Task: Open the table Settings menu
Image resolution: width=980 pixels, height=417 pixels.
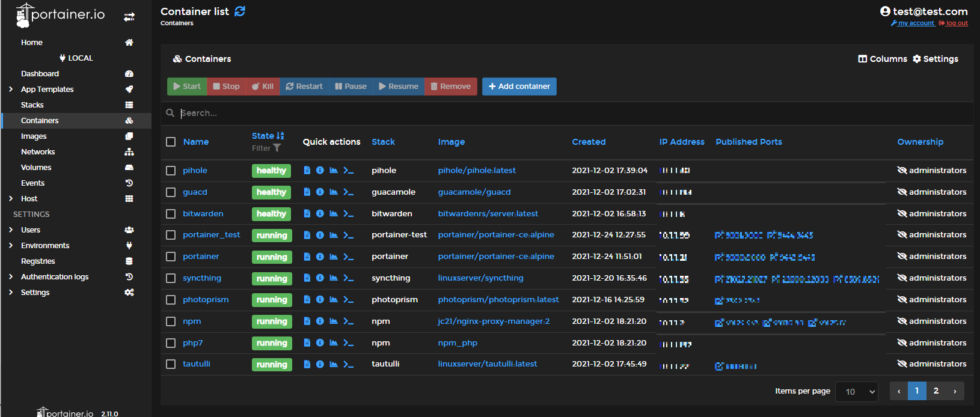Action: pos(936,59)
